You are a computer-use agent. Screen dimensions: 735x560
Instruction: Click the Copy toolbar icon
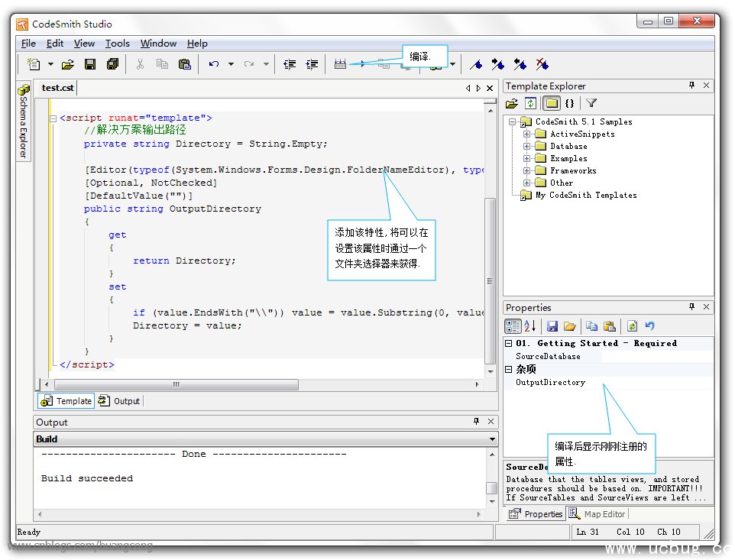162,64
